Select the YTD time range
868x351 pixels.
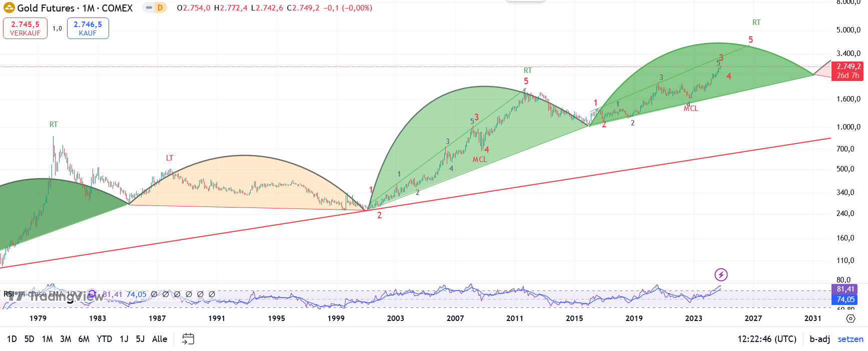click(105, 339)
